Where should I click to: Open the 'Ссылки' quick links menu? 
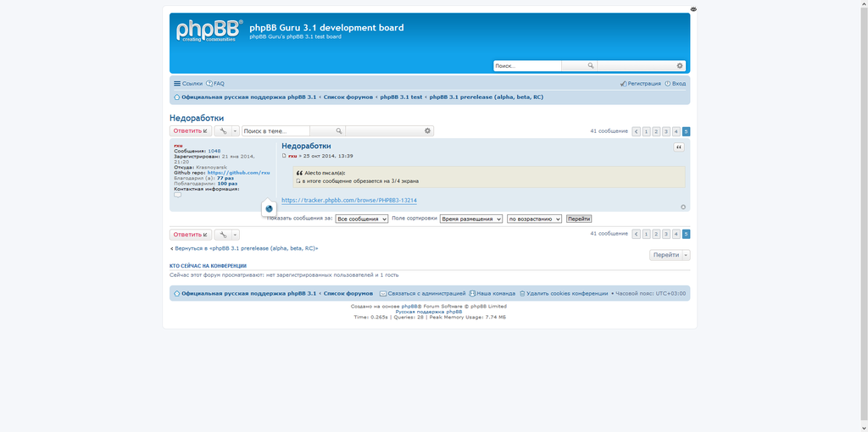point(188,84)
